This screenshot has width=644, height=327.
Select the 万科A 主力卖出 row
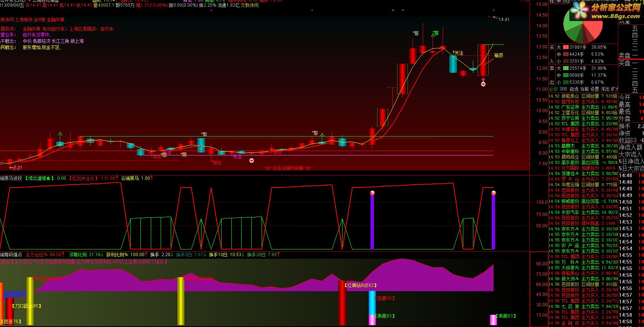583,262
